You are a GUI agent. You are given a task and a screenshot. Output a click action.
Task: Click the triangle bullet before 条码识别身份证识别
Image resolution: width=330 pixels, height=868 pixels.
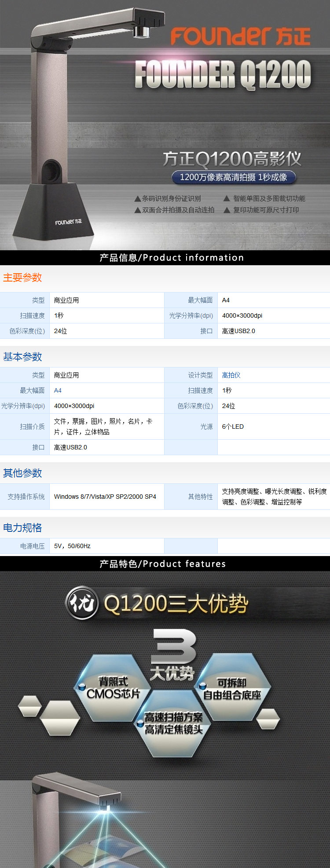(x=137, y=199)
